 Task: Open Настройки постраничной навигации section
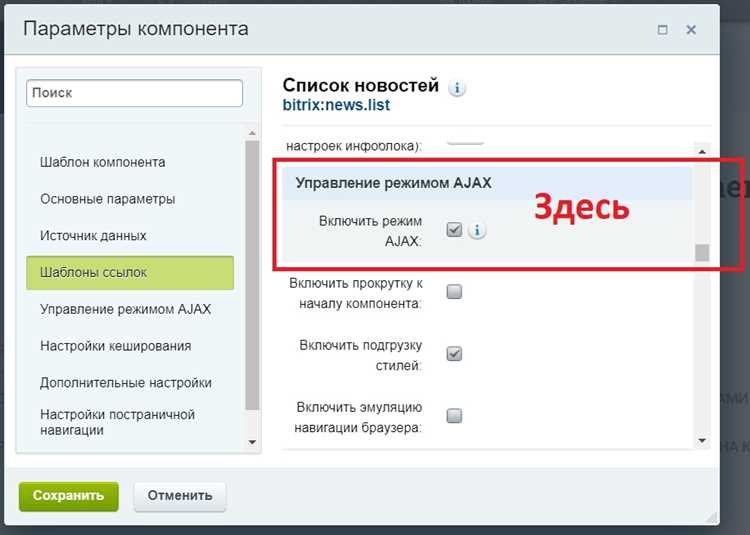click(x=118, y=422)
